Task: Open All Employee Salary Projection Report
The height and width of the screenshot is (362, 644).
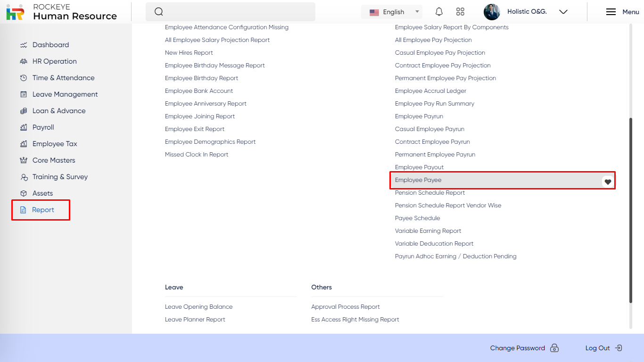Action: (x=217, y=40)
